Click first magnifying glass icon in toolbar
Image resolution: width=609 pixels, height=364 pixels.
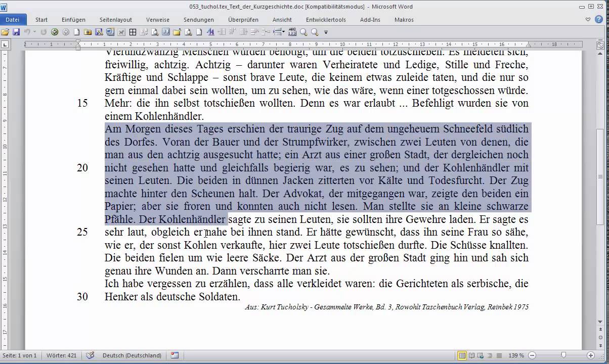point(303,32)
